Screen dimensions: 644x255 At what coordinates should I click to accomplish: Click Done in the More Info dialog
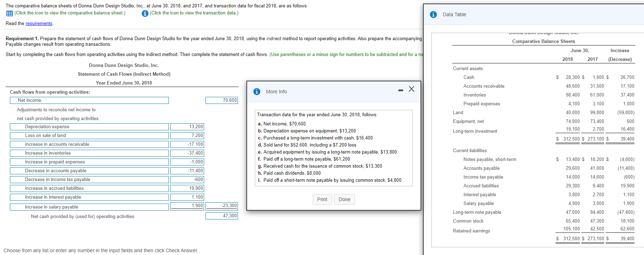click(344, 199)
